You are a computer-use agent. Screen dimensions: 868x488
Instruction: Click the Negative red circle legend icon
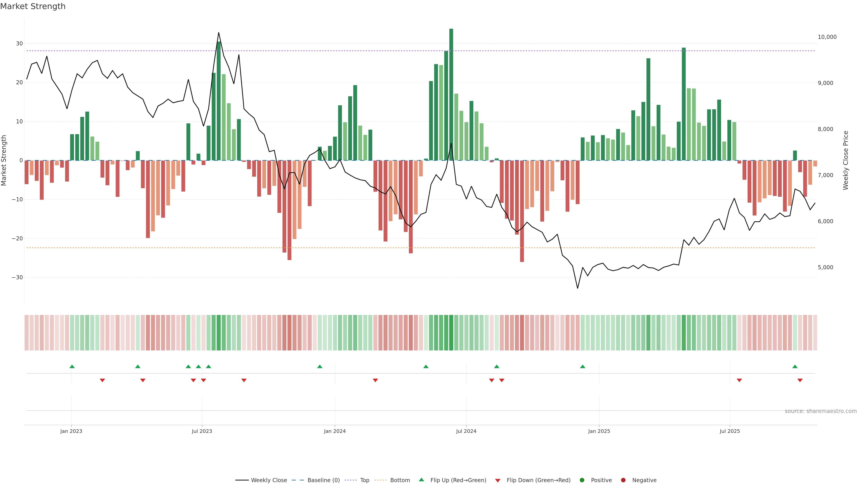[623, 480]
